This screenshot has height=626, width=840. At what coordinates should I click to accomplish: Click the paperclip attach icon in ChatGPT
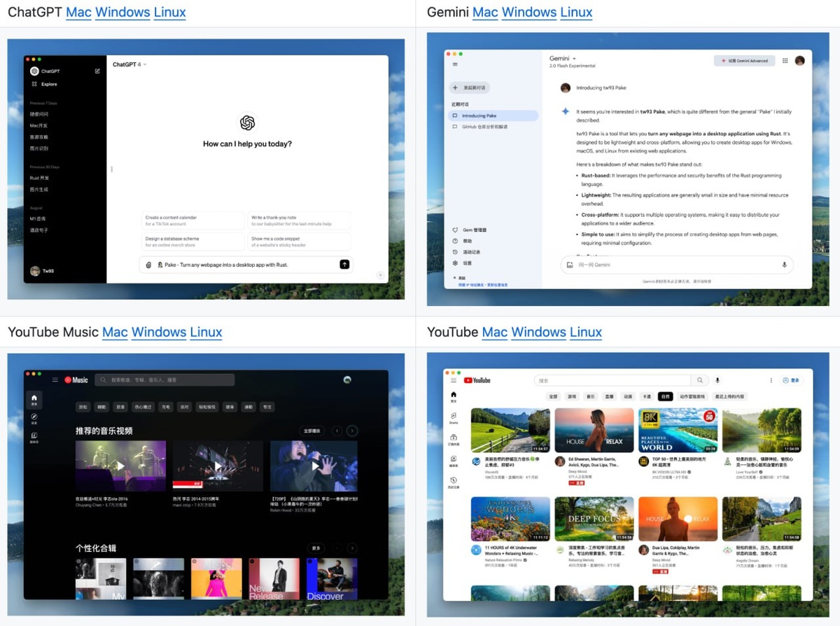(148, 265)
